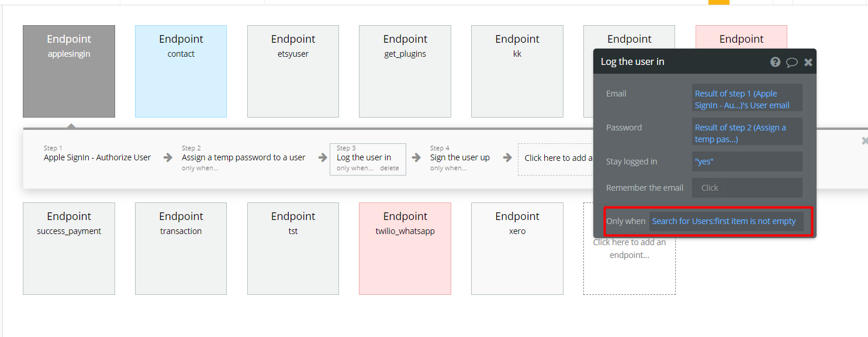Open the comment bubble icon in popup header

click(791, 62)
